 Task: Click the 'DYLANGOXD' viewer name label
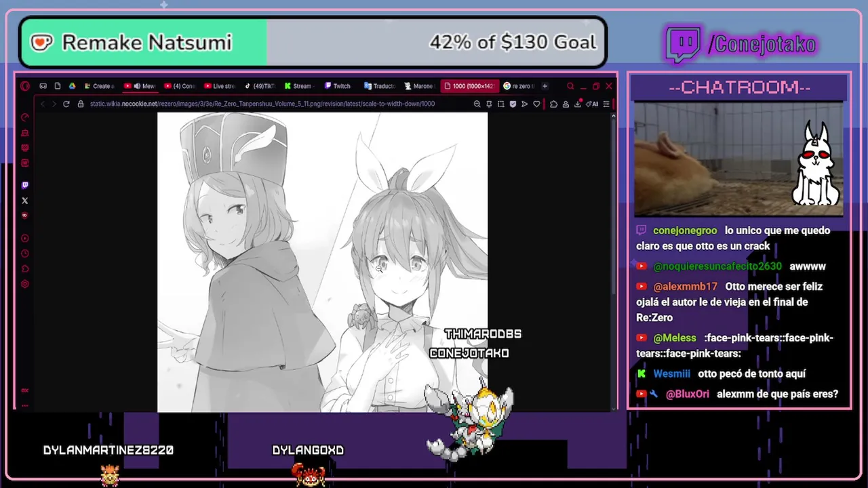click(x=308, y=450)
